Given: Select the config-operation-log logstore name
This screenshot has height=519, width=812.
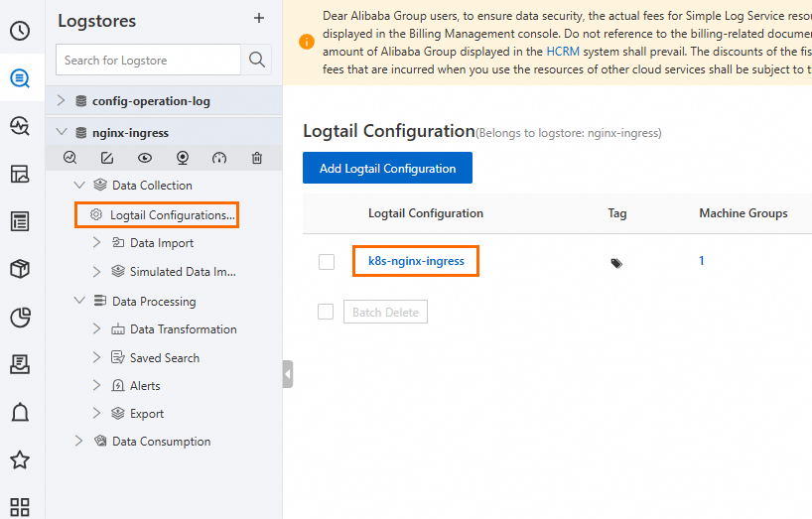Looking at the screenshot, I should (x=151, y=101).
